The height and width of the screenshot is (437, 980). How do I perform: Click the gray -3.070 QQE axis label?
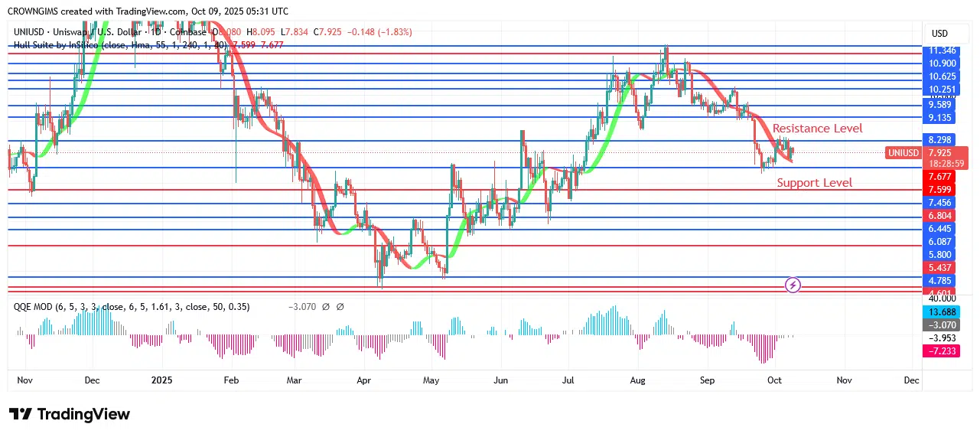pyautogui.click(x=939, y=324)
